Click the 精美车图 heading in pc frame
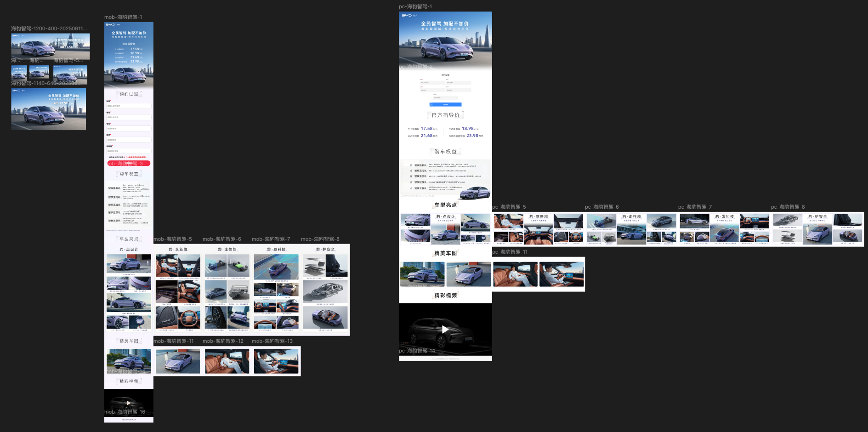The image size is (868, 432). pyautogui.click(x=445, y=253)
